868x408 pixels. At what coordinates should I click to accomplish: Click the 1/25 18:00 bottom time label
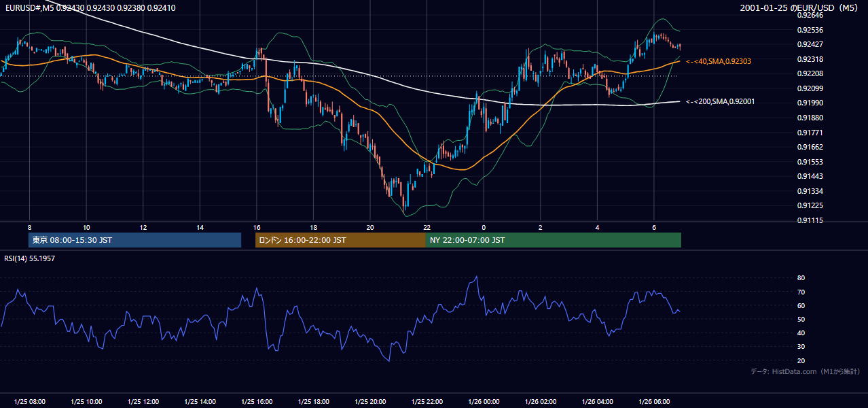313,401
